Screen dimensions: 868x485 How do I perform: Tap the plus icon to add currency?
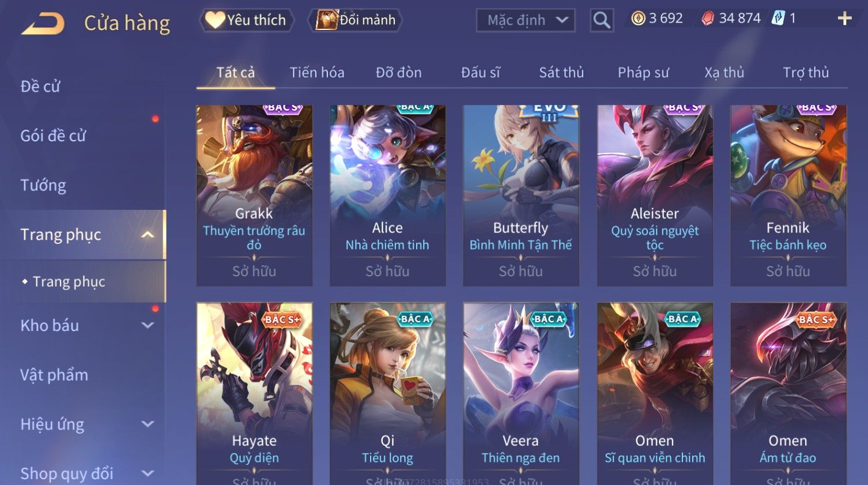(844, 19)
